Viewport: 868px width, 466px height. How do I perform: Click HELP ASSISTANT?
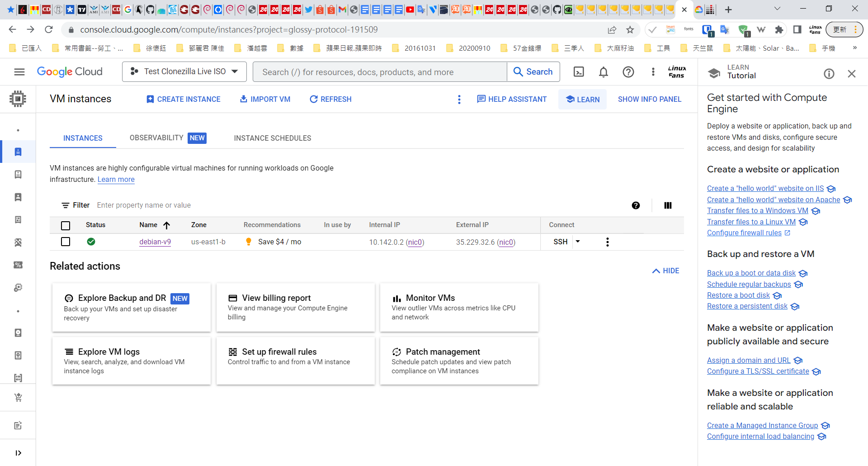512,100
